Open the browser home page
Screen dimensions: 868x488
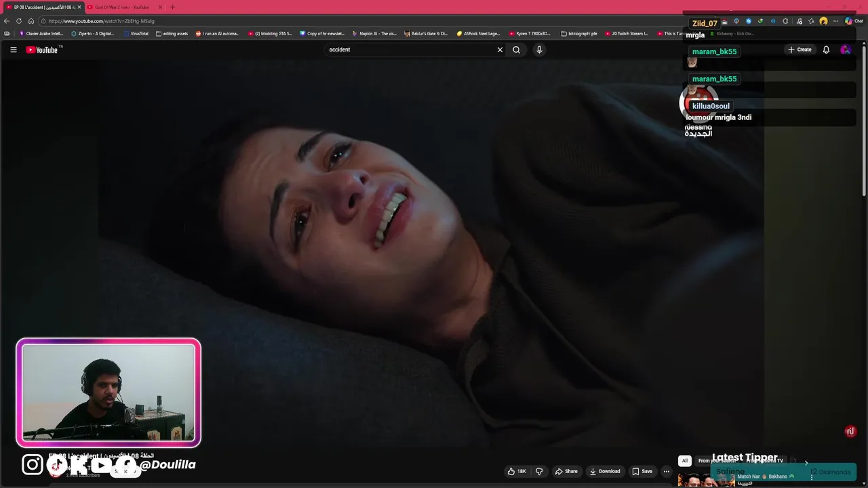coord(31,21)
